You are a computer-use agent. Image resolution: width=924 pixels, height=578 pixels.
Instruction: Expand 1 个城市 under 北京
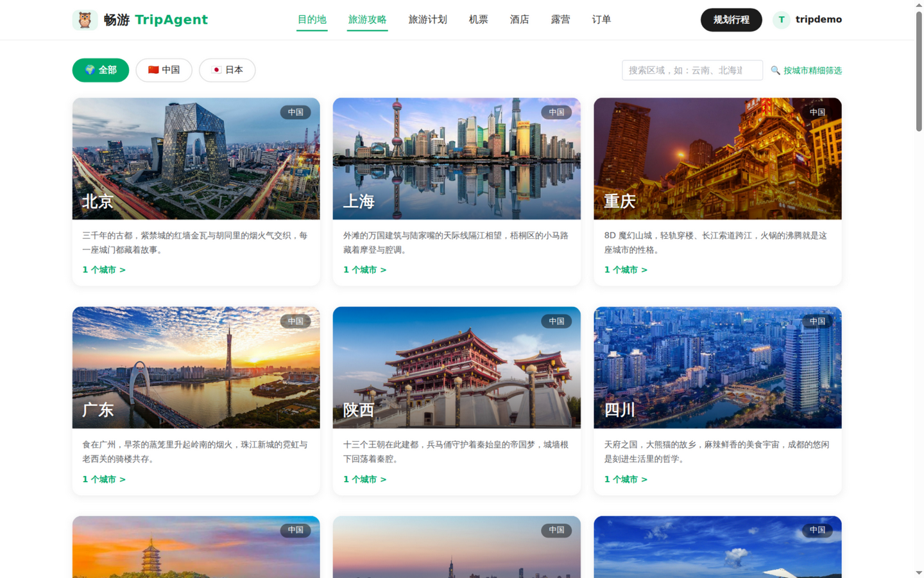(104, 270)
